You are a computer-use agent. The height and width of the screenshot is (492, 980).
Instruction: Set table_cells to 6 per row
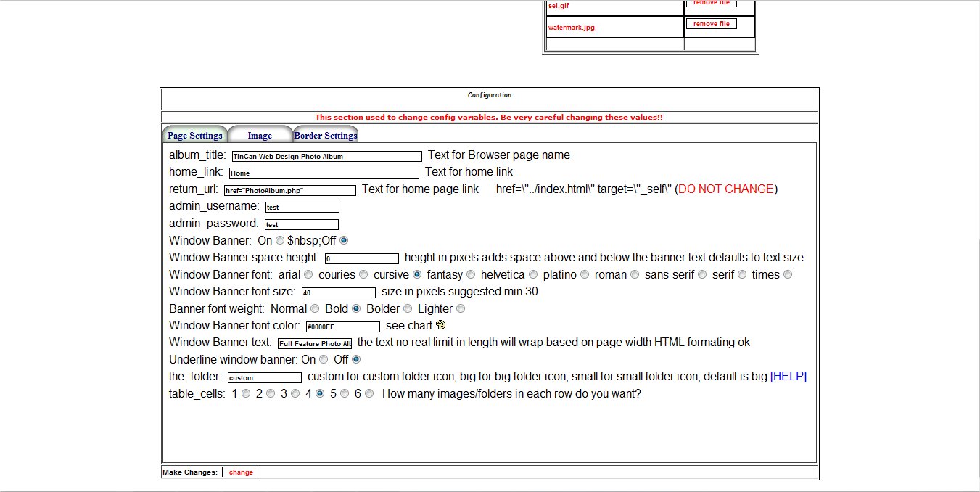[x=369, y=394]
